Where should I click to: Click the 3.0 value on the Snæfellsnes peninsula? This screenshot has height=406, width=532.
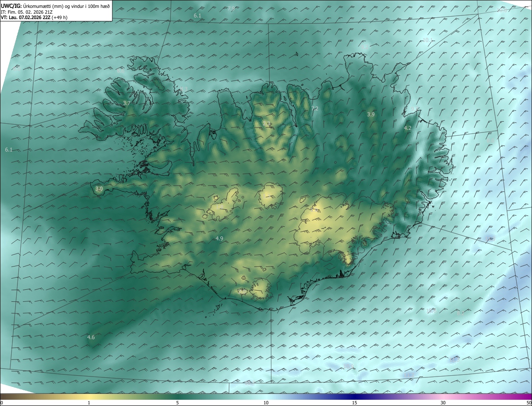click(99, 189)
